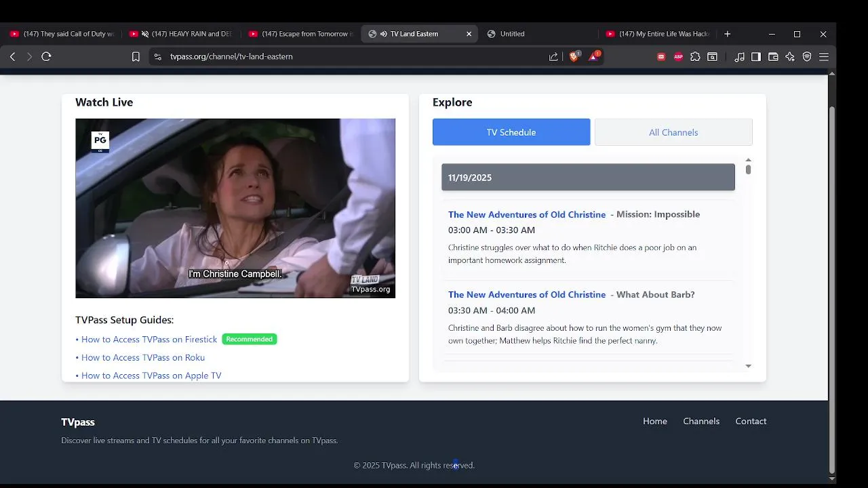This screenshot has width=868, height=488.
Task: Click the page scroll down arrow
Action: coord(832,479)
